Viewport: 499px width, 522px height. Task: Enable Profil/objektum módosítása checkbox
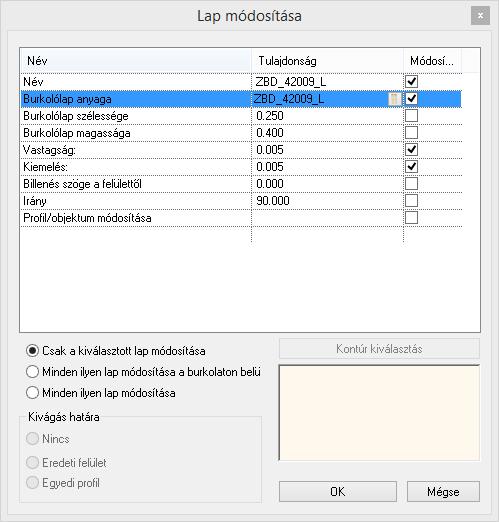411,218
